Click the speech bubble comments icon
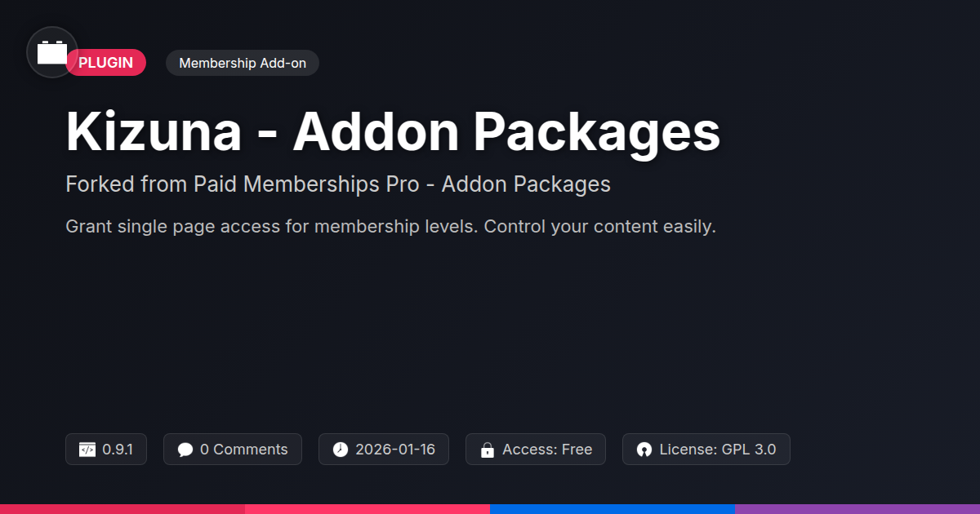Image resolution: width=980 pixels, height=514 pixels. [185, 450]
